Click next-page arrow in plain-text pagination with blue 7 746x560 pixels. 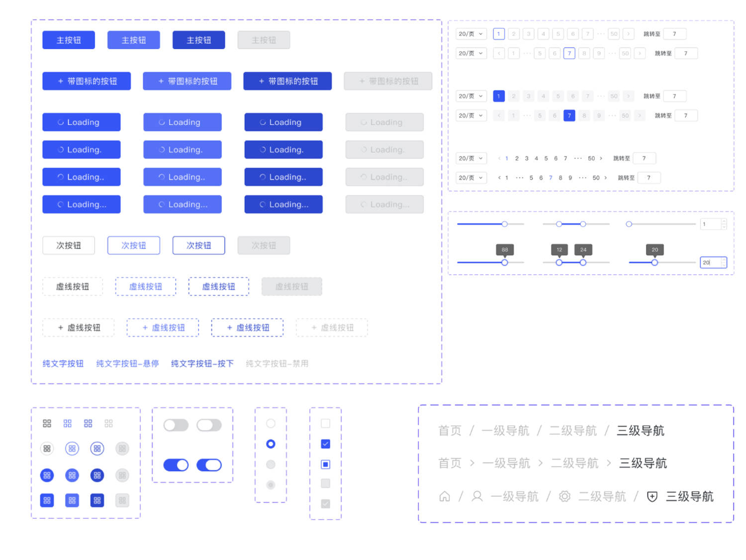(605, 177)
